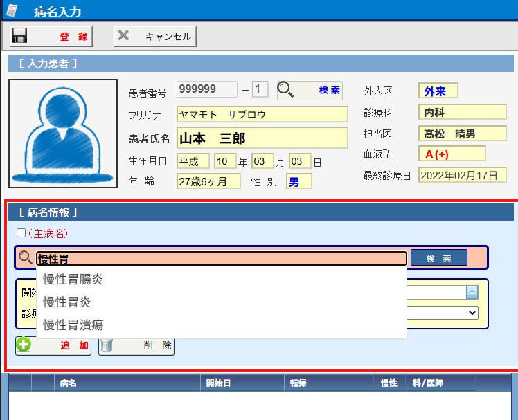Click the document icon in title bar
Image resolution: width=518 pixels, height=420 pixels.
(x=12, y=10)
